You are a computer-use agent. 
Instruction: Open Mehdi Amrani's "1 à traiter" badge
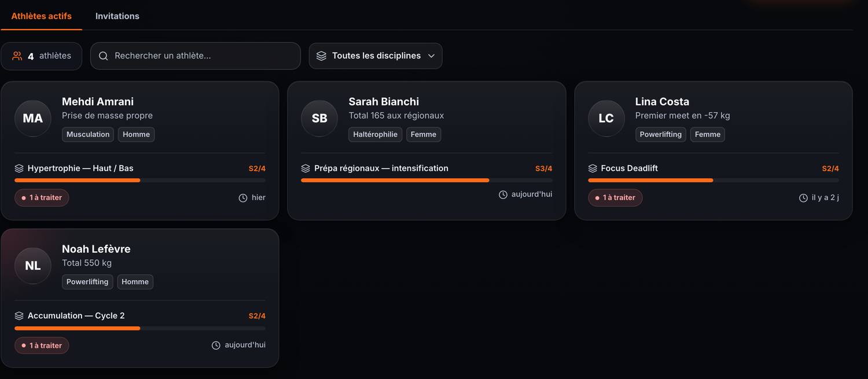(42, 198)
